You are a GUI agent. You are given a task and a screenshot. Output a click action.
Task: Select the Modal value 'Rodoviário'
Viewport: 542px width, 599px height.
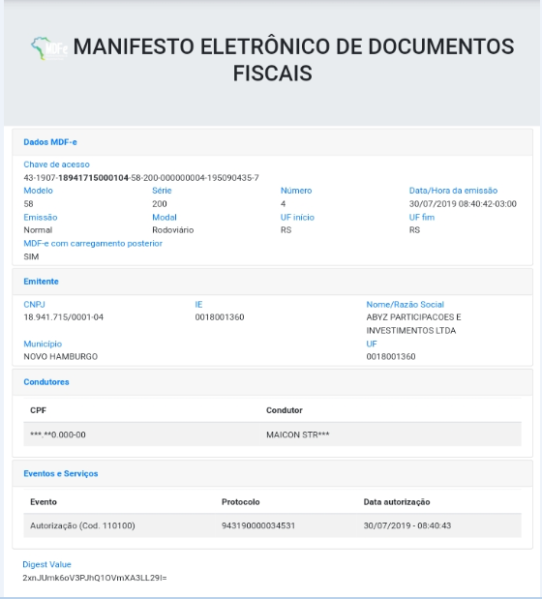point(173,230)
